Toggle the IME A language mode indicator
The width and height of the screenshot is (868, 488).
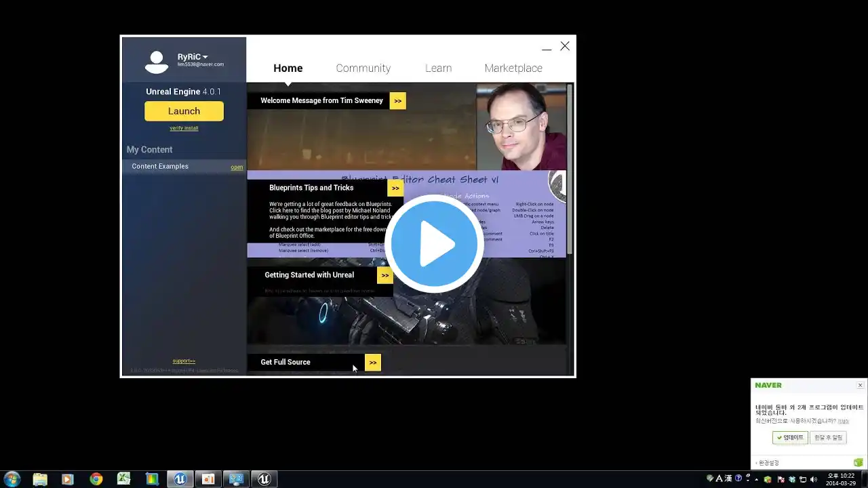[719, 479]
